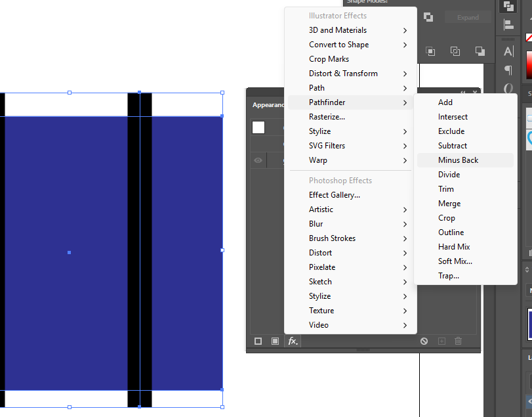The height and width of the screenshot is (417, 532).
Task: Close the Appearance panel
Action: click(475, 92)
